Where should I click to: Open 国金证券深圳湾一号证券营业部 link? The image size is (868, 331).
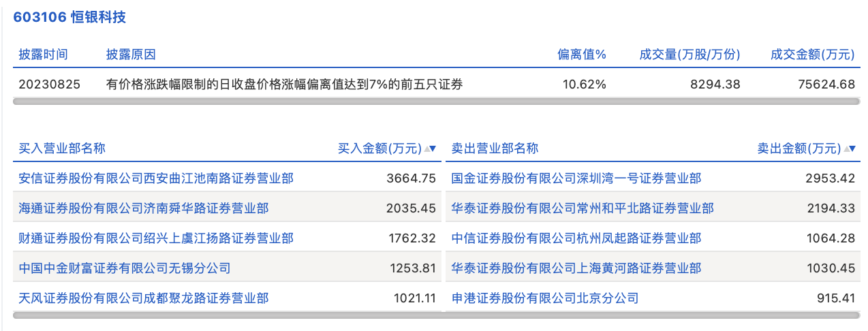(x=576, y=178)
